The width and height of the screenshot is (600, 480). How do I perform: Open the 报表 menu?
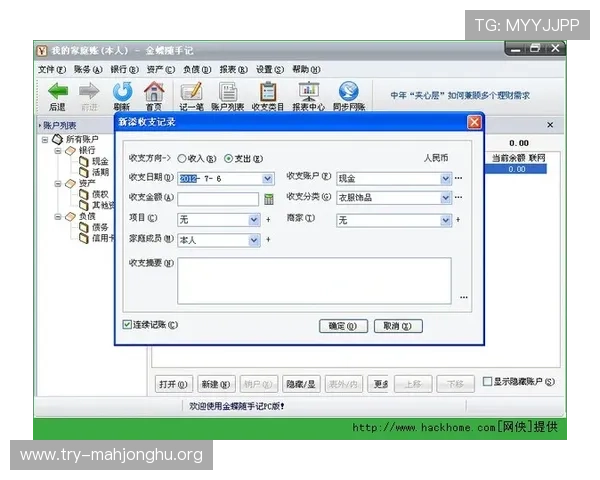tap(232, 70)
